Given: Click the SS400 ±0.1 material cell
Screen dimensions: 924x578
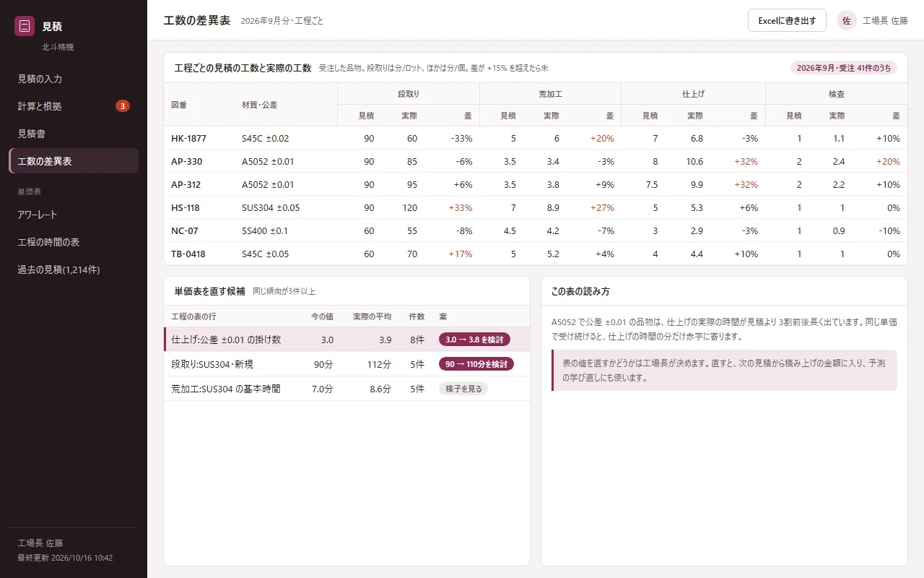Looking at the screenshot, I should click(x=265, y=231).
